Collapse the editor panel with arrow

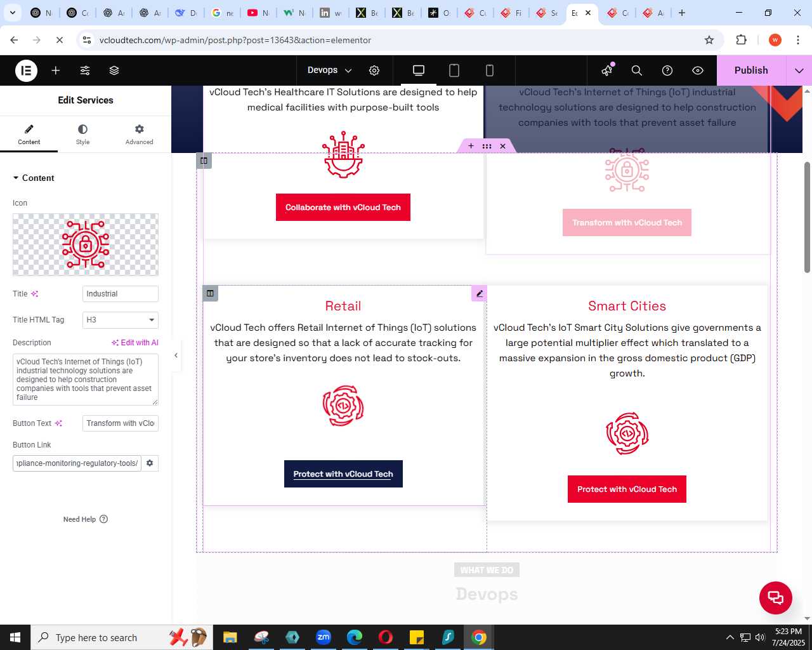pyautogui.click(x=176, y=355)
